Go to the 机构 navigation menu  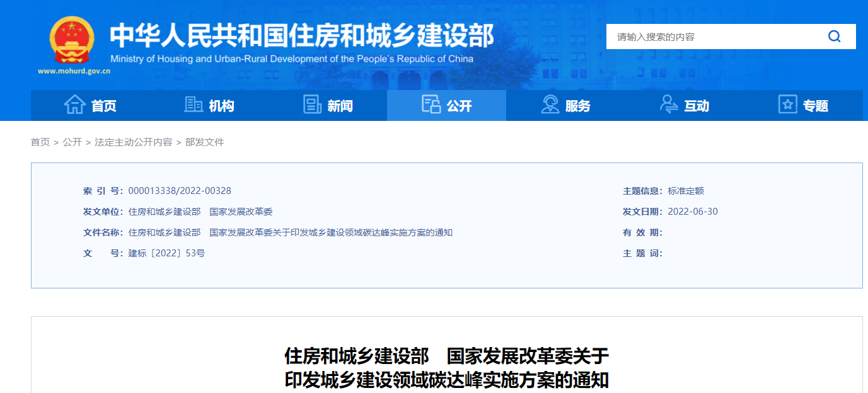click(x=221, y=106)
